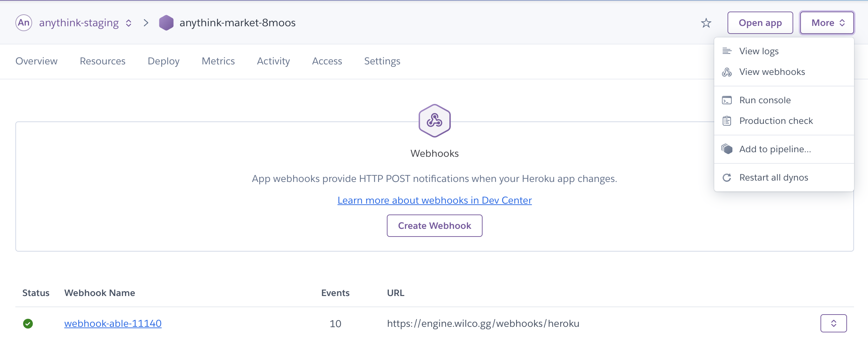868x345 pixels.
Task: Select View logs menu entry
Action: pos(784,51)
